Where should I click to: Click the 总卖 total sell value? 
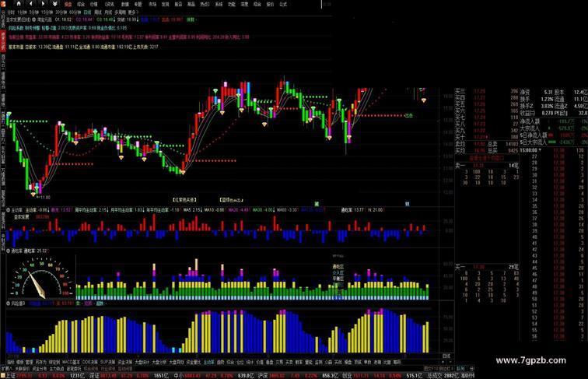pos(512,144)
